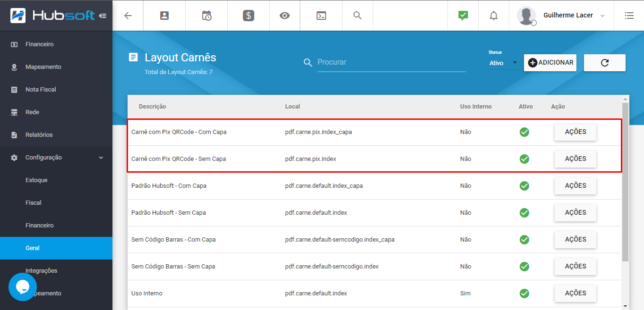The height and width of the screenshot is (310, 644).
Task: Open AÇÕES for Sem Código Barras Com Capa
Action: (x=575, y=240)
